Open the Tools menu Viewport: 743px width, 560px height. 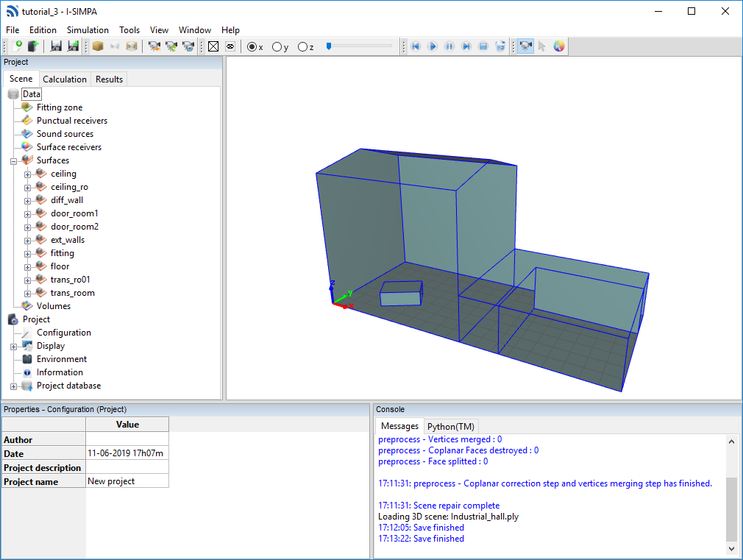click(129, 30)
